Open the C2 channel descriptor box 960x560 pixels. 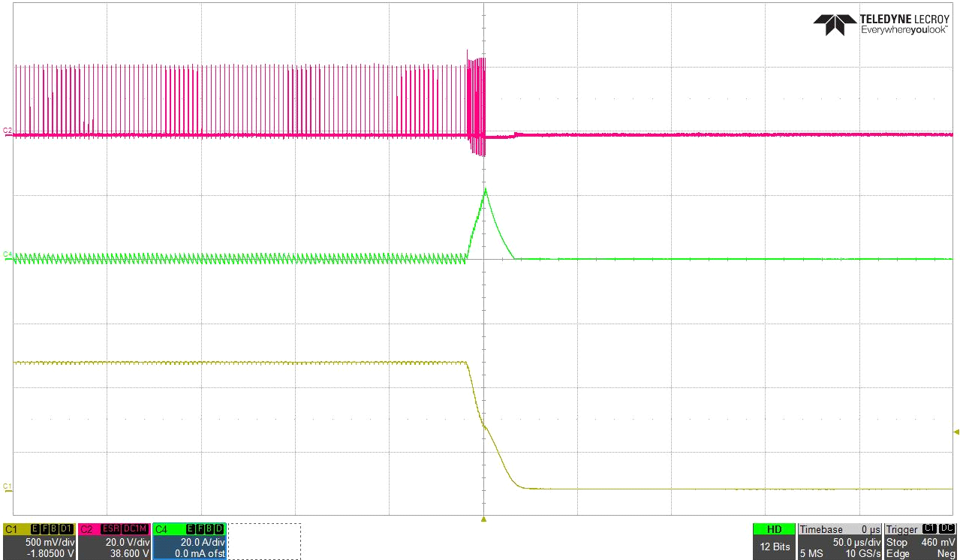(113, 541)
